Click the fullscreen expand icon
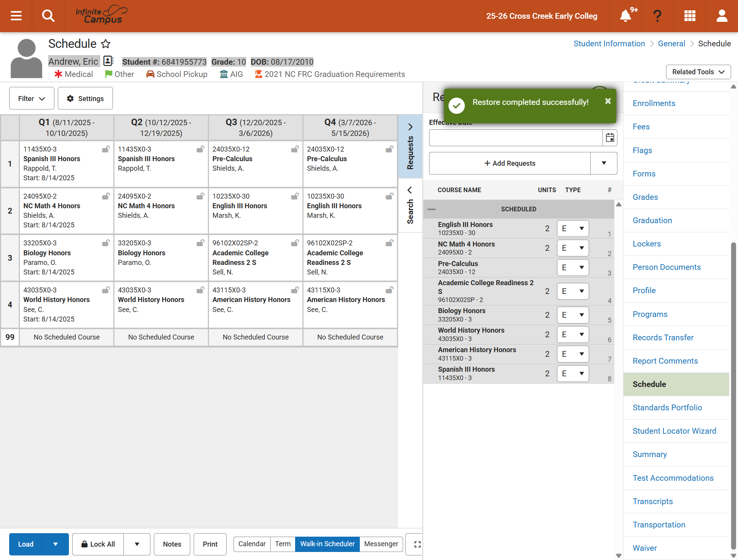Image resolution: width=738 pixels, height=560 pixels. 417,544
